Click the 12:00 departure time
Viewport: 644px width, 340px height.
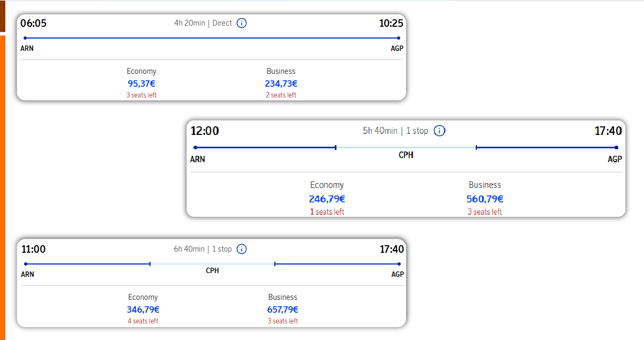point(205,131)
